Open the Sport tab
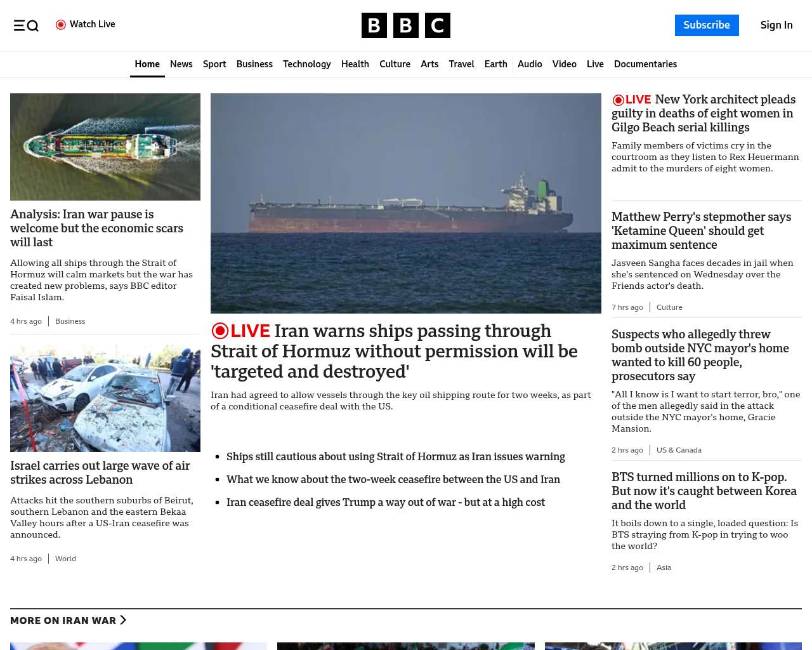 [x=214, y=64]
